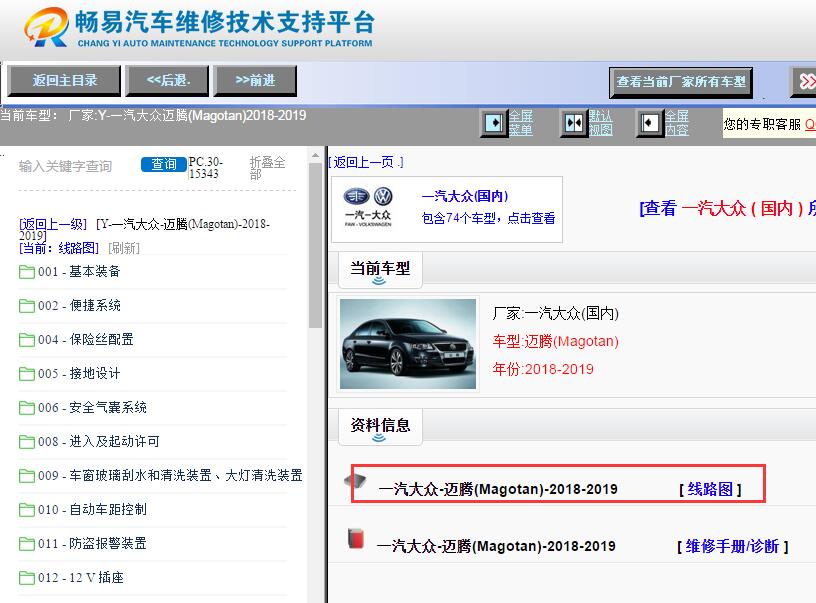Click the tree panel scroll-up arrow
Viewport: 816px width, 603px height.
(x=315, y=155)
